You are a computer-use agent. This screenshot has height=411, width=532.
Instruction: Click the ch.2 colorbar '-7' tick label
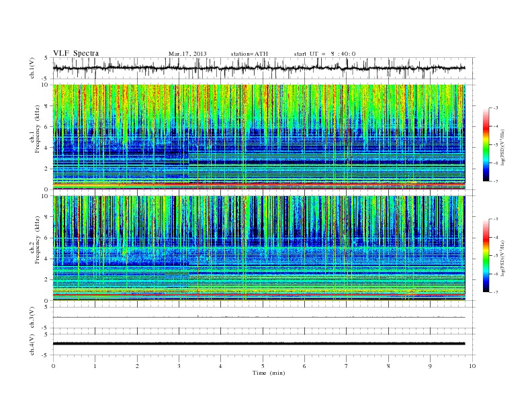tap(495, 292)
